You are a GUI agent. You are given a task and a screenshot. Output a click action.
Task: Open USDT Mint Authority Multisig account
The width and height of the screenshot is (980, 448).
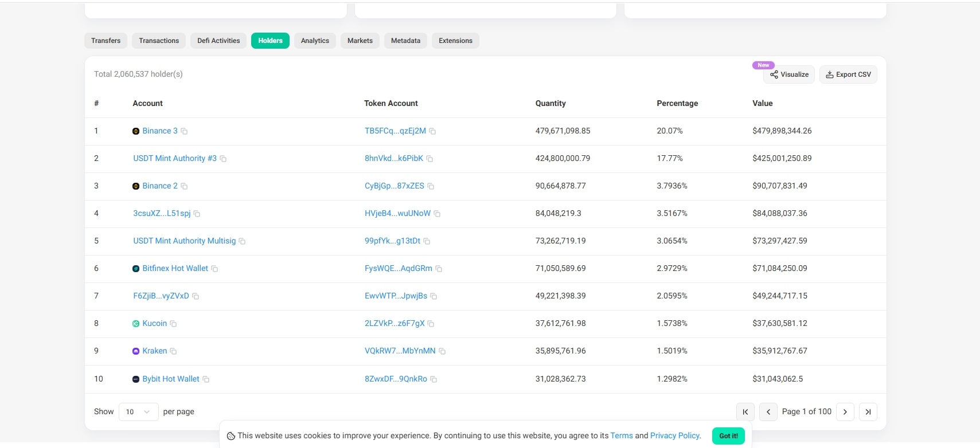pyautogui.click(x=184, y=241)
